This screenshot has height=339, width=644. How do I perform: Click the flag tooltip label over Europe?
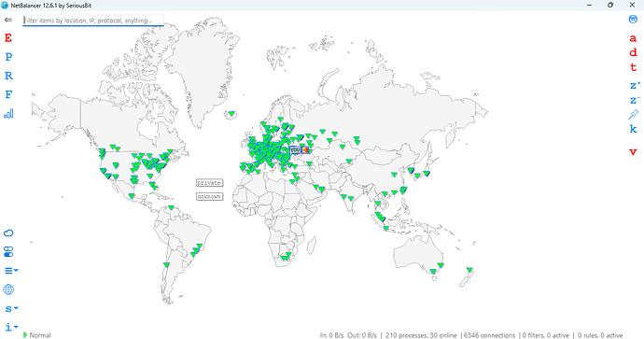click(299, 150)
